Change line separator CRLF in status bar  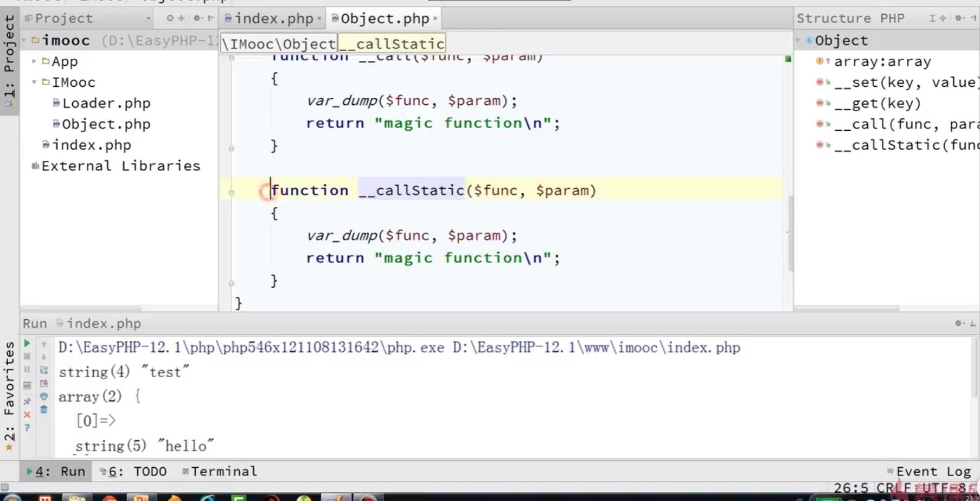click(894, 487)
